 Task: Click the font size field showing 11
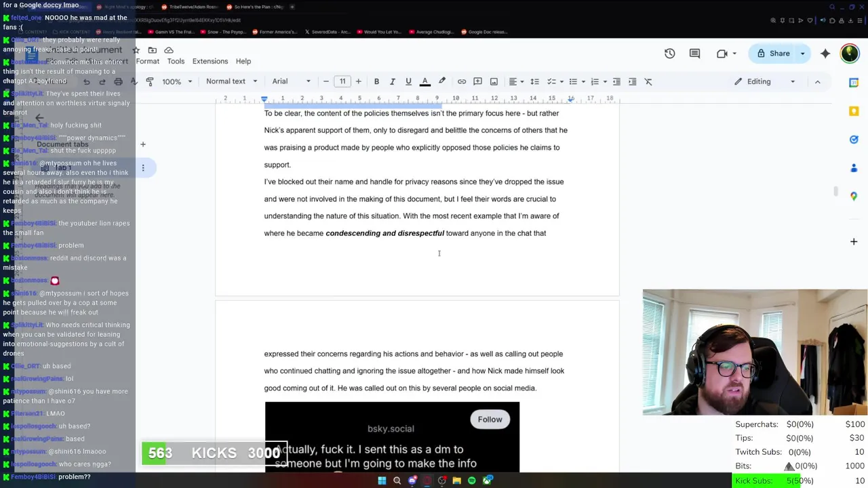pyautogui.click(x=342, y=81)
